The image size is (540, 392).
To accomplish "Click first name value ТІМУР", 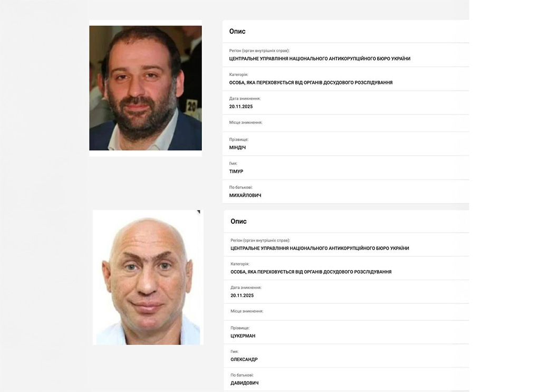I will pos(236,171).
